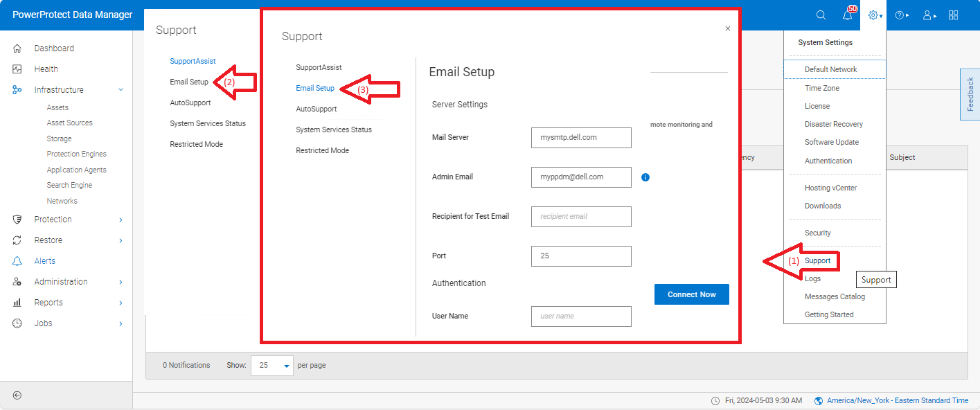Click the Alerts bell icon in sidebar
This screenshot has width=980, height=410.
[17, 260]
